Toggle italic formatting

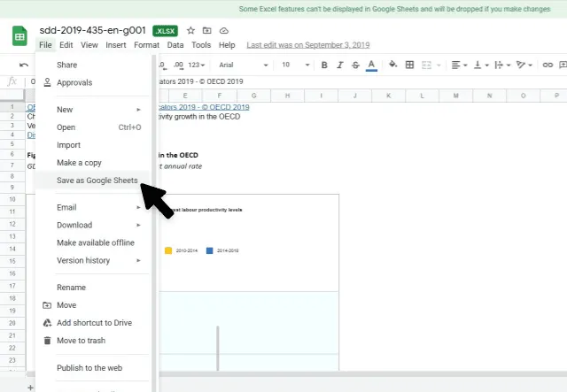pos(339,65)
